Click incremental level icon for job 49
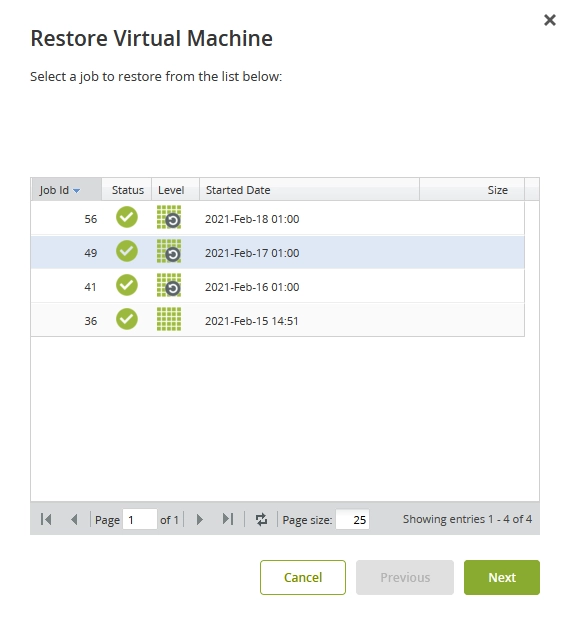Image resolution: width=570 pixels, height=620 pixels. [169, 251]
